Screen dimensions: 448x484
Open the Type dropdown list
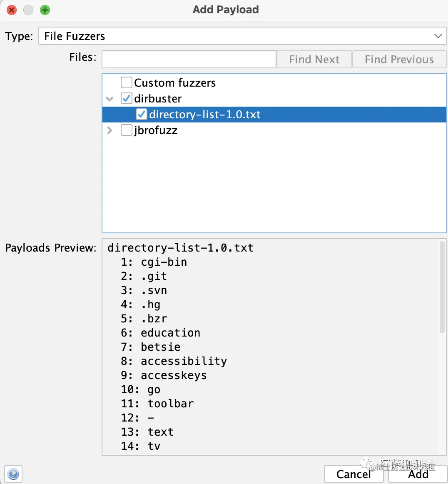tap(242, 36)
